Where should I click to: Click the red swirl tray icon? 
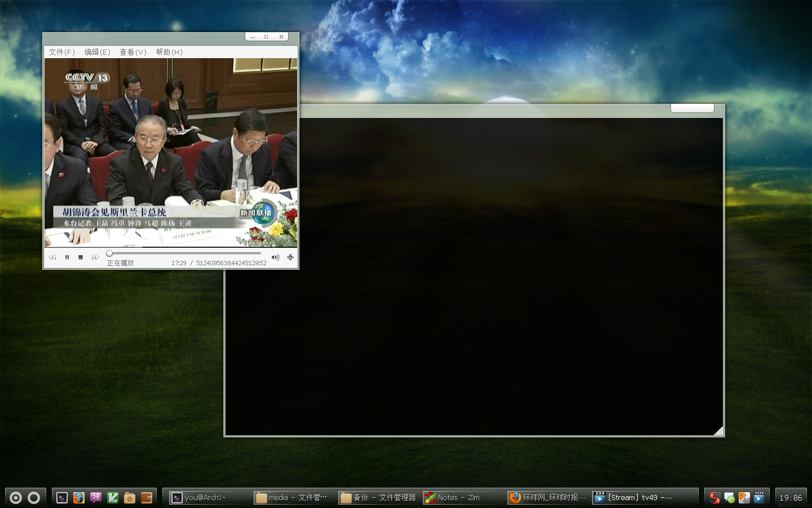[715, 497]
